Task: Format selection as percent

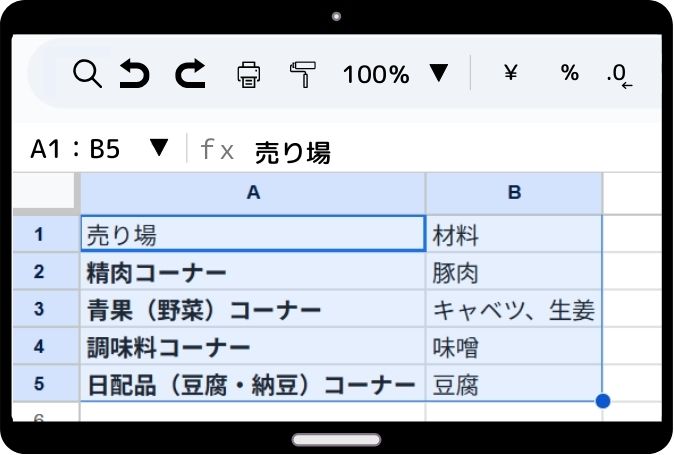Action: click(x=569, y=73)
